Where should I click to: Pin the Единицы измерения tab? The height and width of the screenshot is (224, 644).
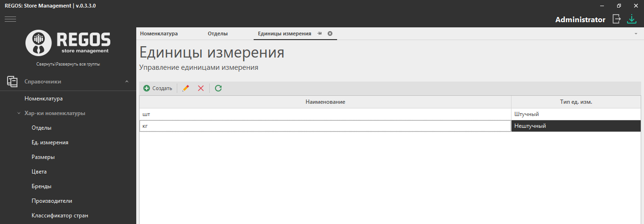320,33
